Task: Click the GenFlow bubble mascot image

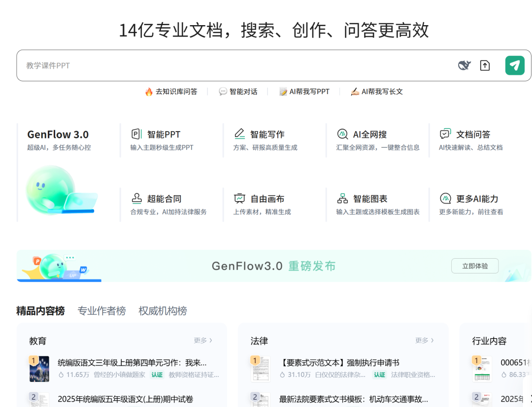Action: tap(62, 190)
